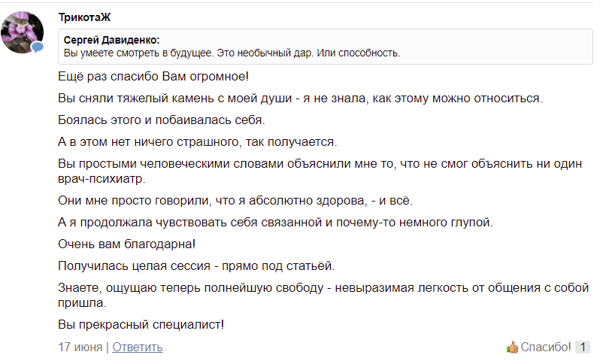This screenshot has width=606, height=364.
Task: Click the 17 июня comment date
Action: tap(80, 347)
